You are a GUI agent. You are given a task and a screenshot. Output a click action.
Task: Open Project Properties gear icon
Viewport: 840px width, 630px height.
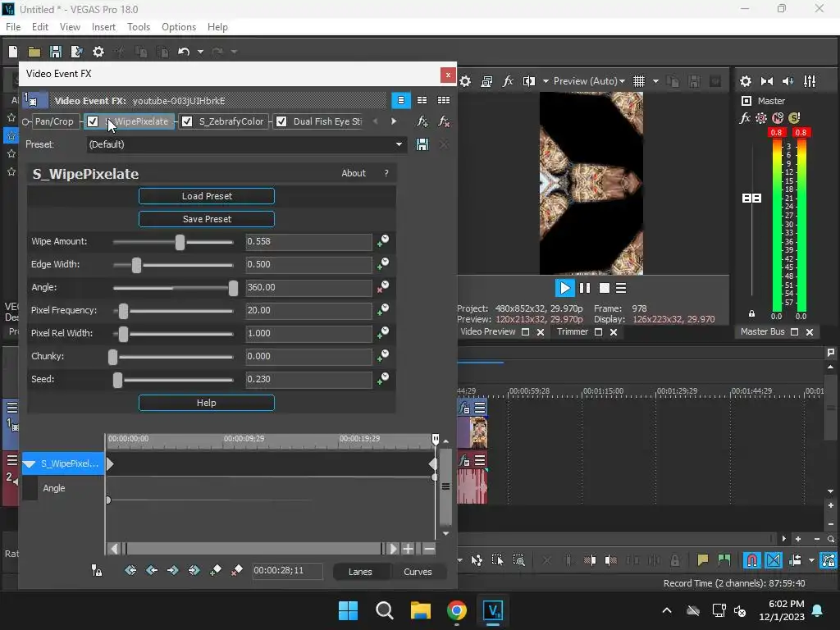pos(98,52)
